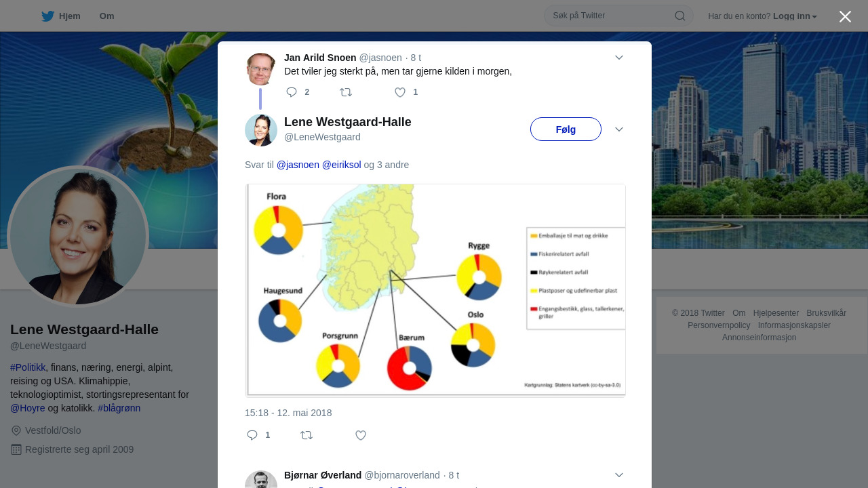Open Jan Arild Snoen's profile name
The image size is (868, 488).
(x=320, y=58)
